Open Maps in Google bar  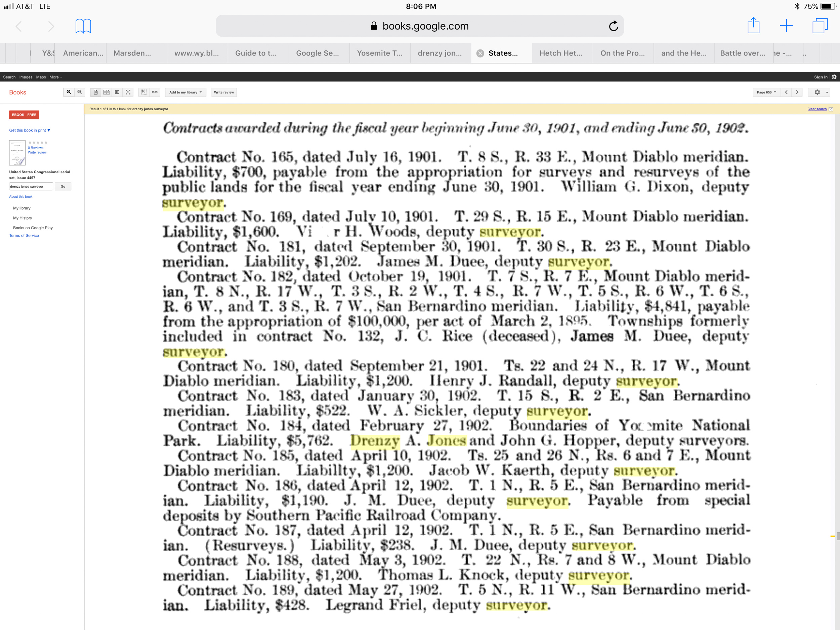41,77
